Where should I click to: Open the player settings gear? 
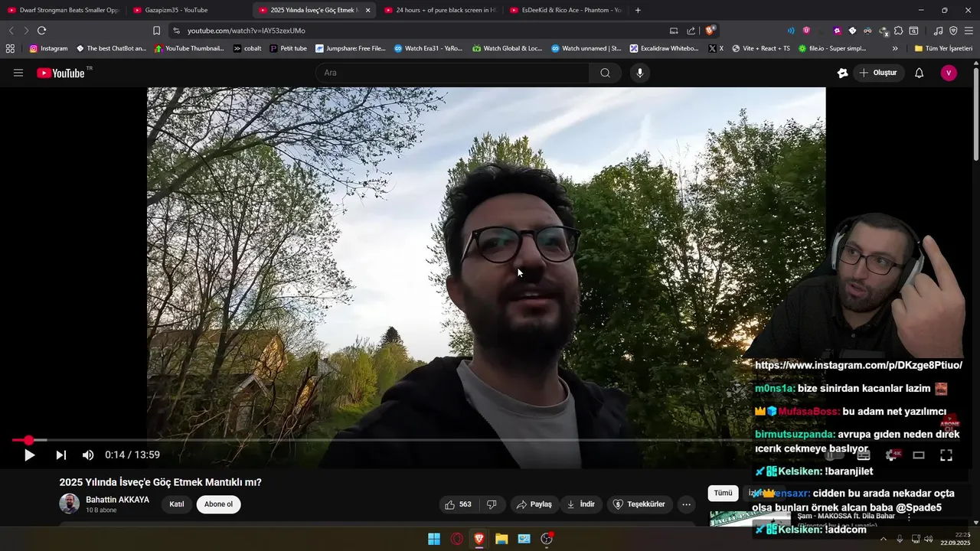(891, 455)
